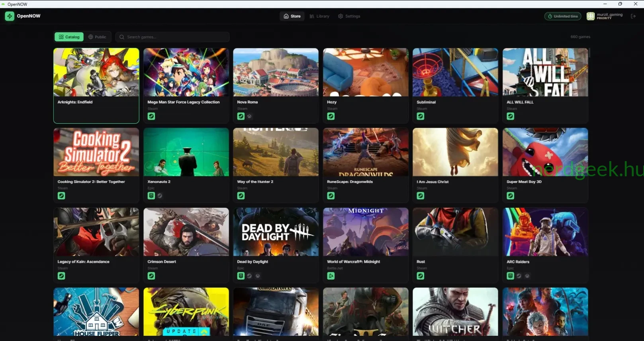The height and width of the screenshot is (341, 644).
Task: Open the Library tab
Action: [319, 16]
